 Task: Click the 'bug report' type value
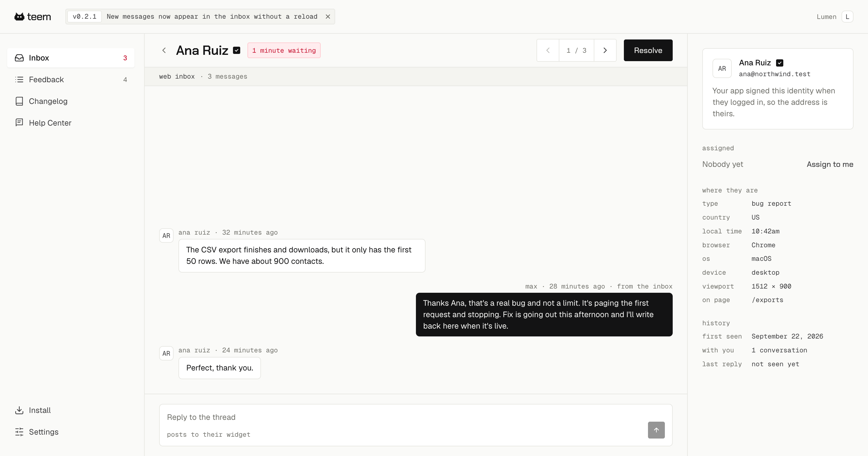771,203
